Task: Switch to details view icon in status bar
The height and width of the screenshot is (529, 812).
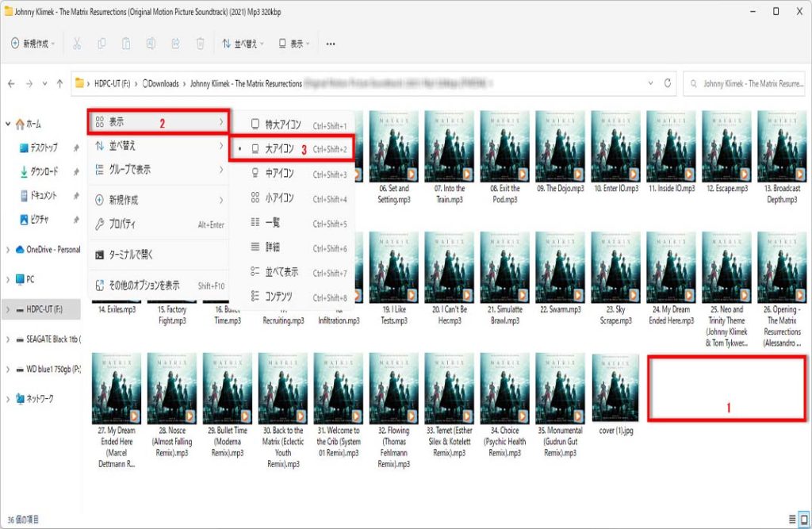Action: [x=792, y=519]
